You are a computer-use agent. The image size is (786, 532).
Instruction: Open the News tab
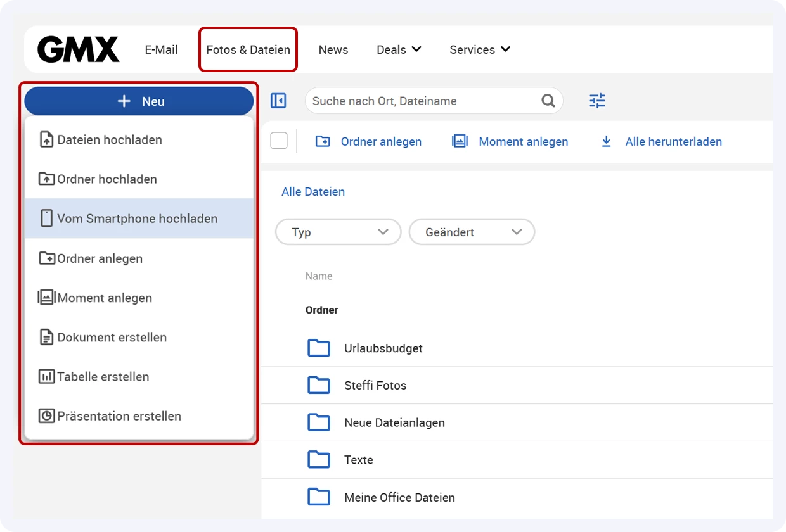[333, 49]
